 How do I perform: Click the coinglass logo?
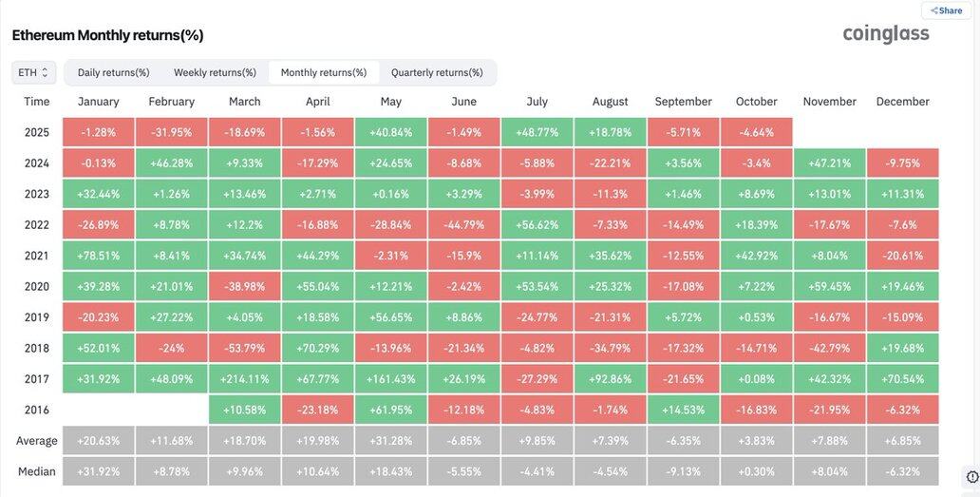pos(886,33)
